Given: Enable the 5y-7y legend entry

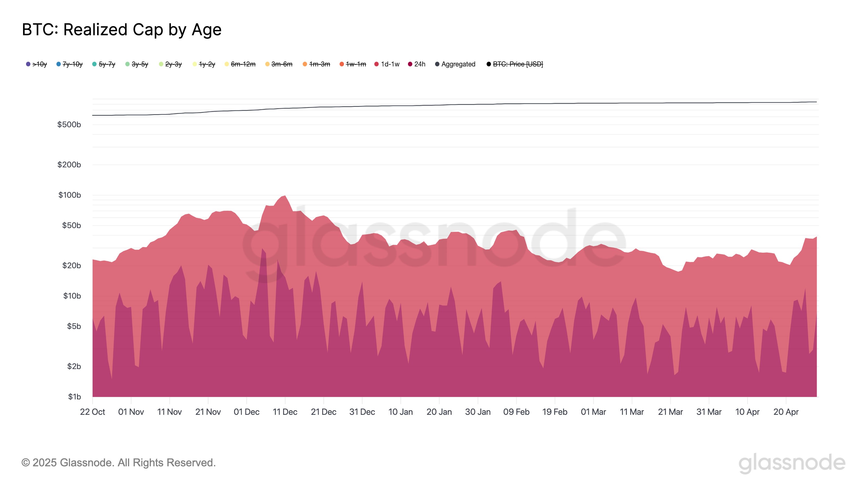Looking at the screenshot, I should 104,64.
